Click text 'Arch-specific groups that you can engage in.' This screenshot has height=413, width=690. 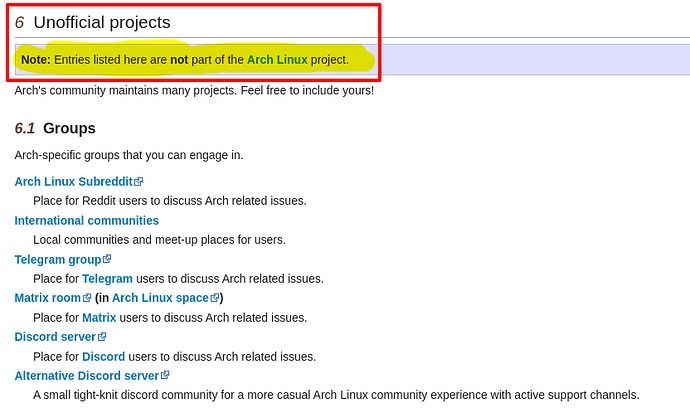coord(129,155)
